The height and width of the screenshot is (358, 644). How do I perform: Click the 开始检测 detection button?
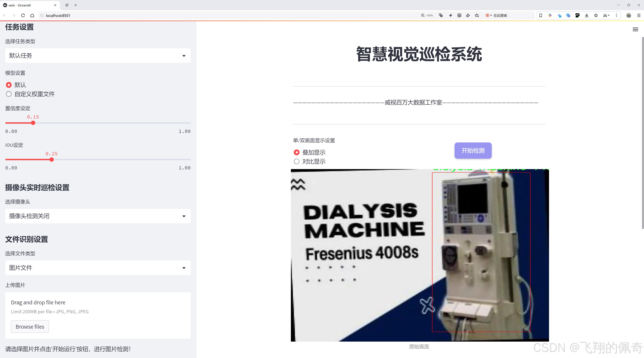pyautogui.click(x=473, y=150)
